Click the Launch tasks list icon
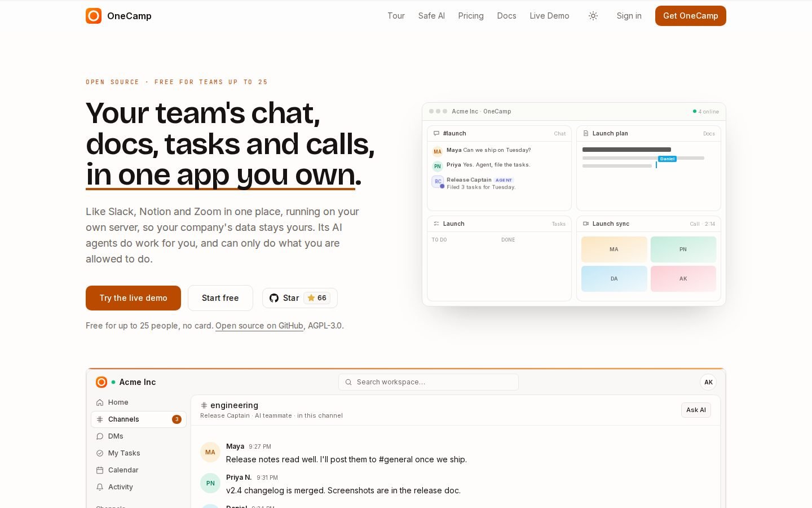The image size is (812, 508). click(436, 224)
